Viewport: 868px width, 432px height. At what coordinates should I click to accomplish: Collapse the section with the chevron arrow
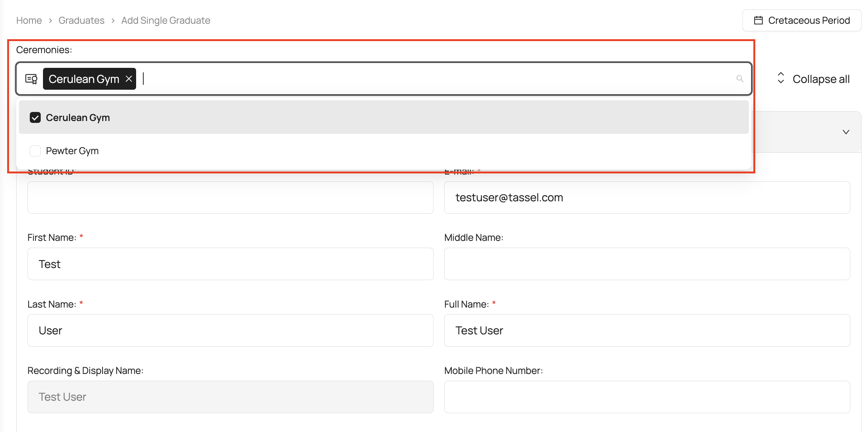tap(846, 132)
